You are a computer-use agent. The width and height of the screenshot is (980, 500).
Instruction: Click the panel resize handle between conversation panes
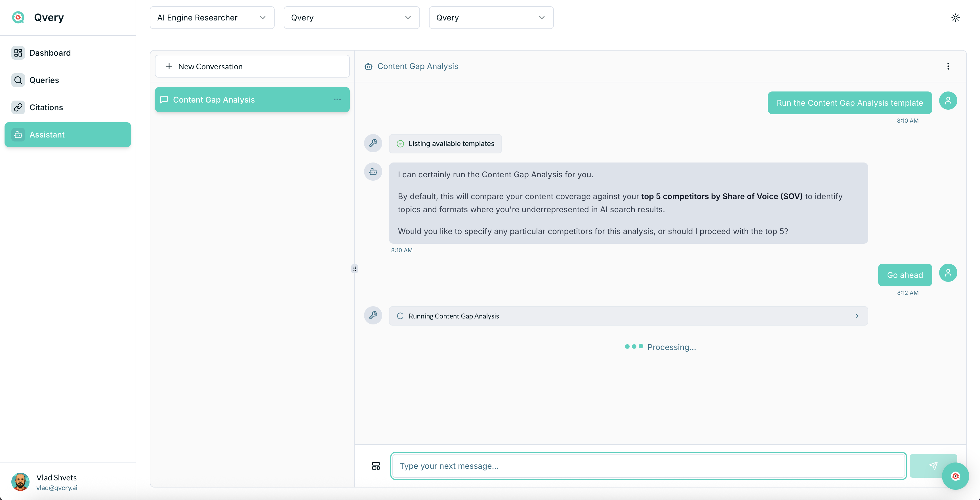point(355,269)
